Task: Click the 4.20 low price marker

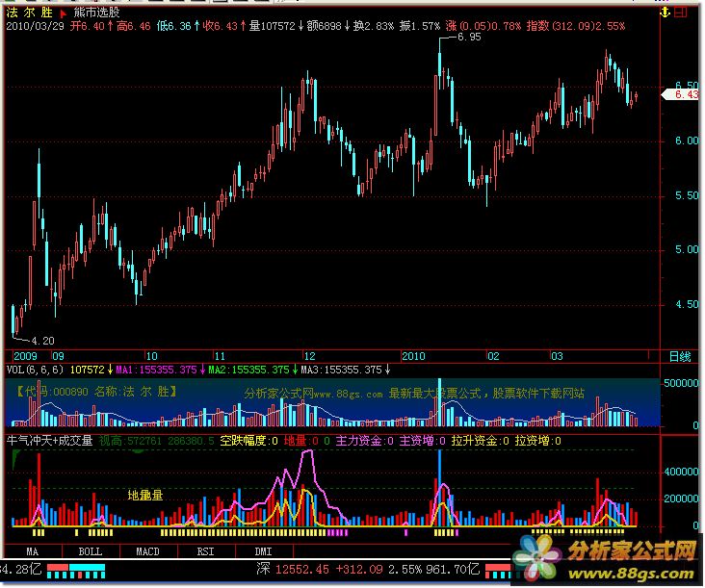Action: (42, 341)
